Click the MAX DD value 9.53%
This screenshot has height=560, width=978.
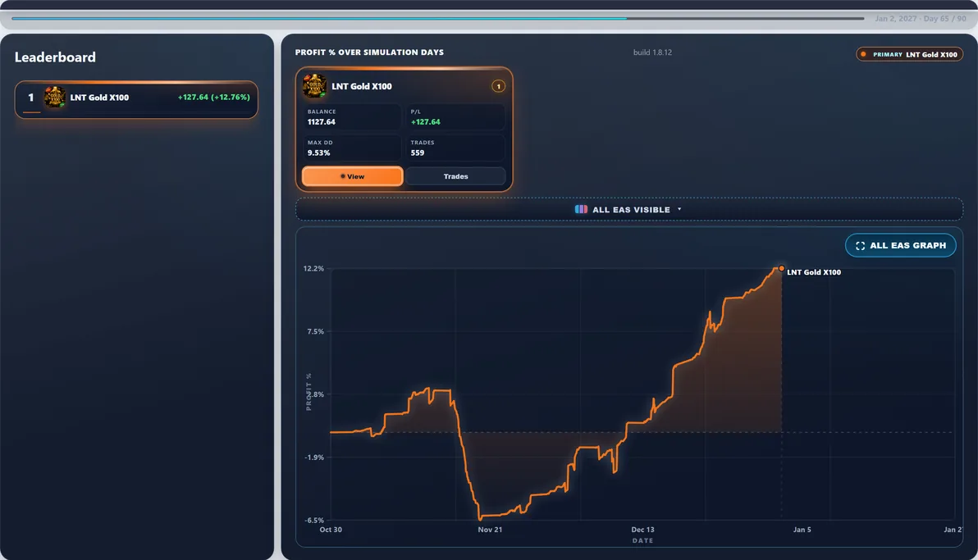click(x=318, y=153)
